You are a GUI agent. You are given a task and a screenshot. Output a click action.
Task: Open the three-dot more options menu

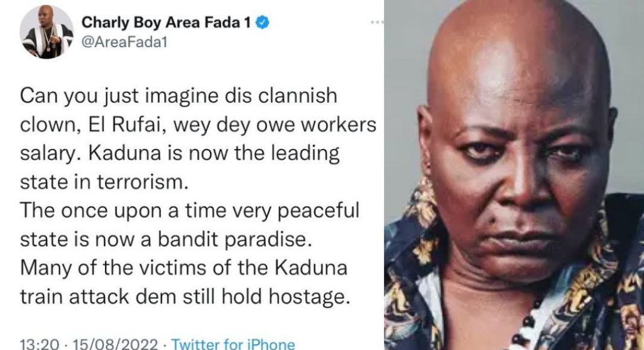pyautogui.click(x=376, y=22)
